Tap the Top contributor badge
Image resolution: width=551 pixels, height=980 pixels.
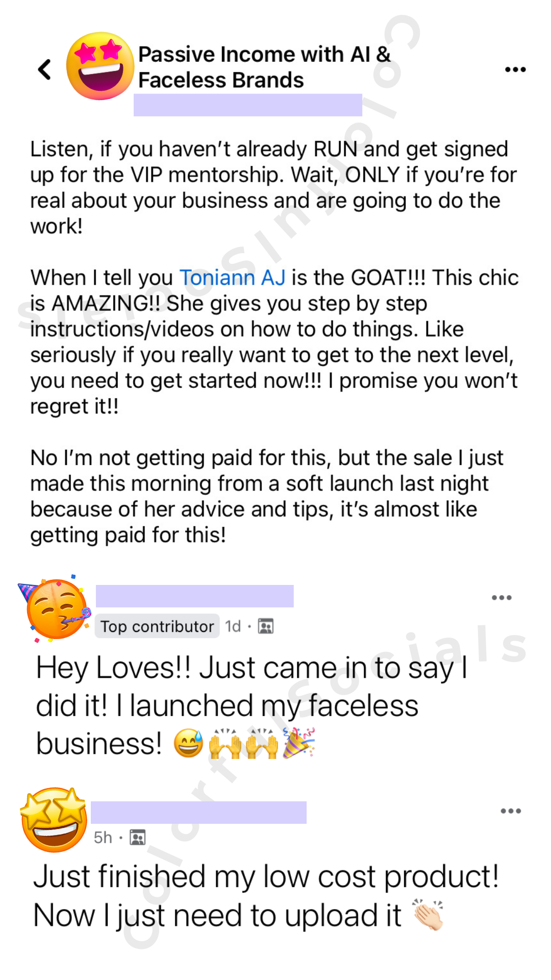click(x=157, y=626)
